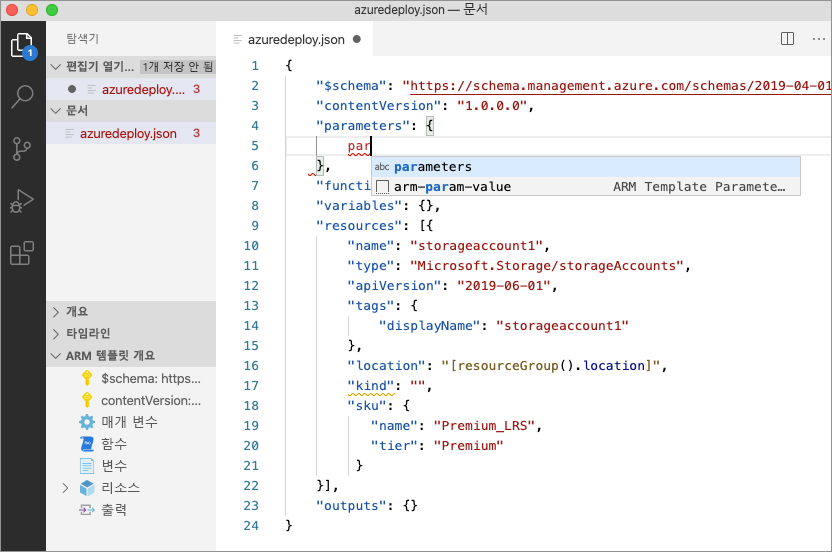Expand the 개요 section
The width and height of the screenshot is (832, 552).
[56, 312]
